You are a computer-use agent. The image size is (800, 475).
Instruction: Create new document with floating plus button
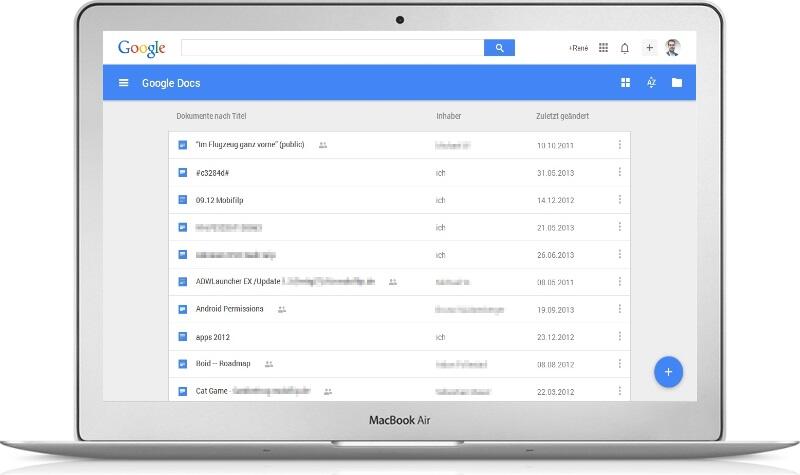(x=668, y=372)
